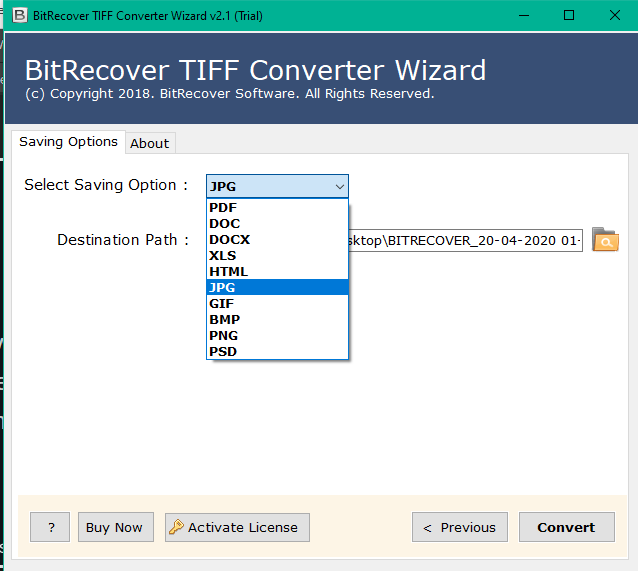Collapse the Select Saving Option dropdown arrow
This screenshot has height=571, width=638.
(x=340, y=186)
